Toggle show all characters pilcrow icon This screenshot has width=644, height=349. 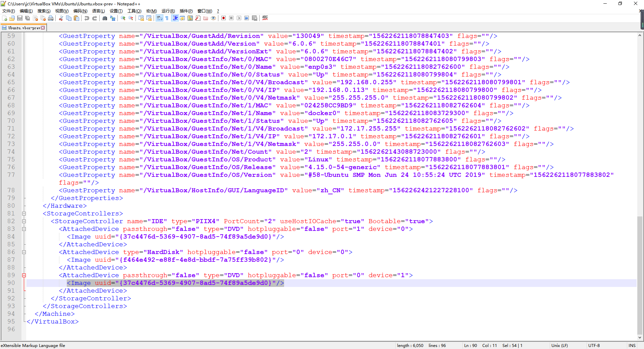pyautogui.click(x=167, y=18)
